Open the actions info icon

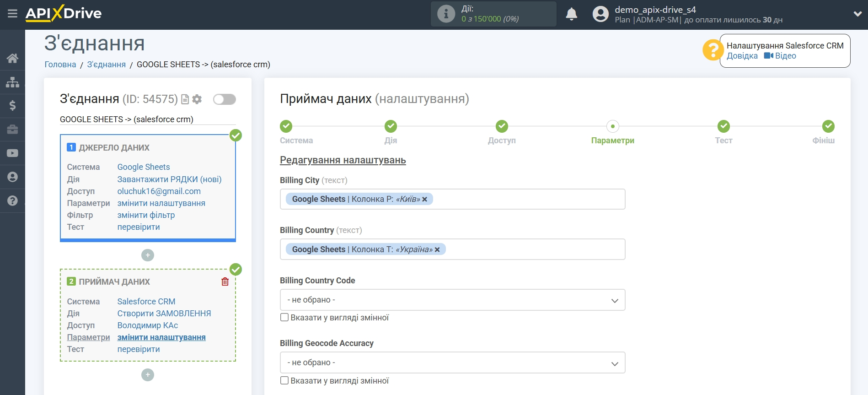click(446, 14)
